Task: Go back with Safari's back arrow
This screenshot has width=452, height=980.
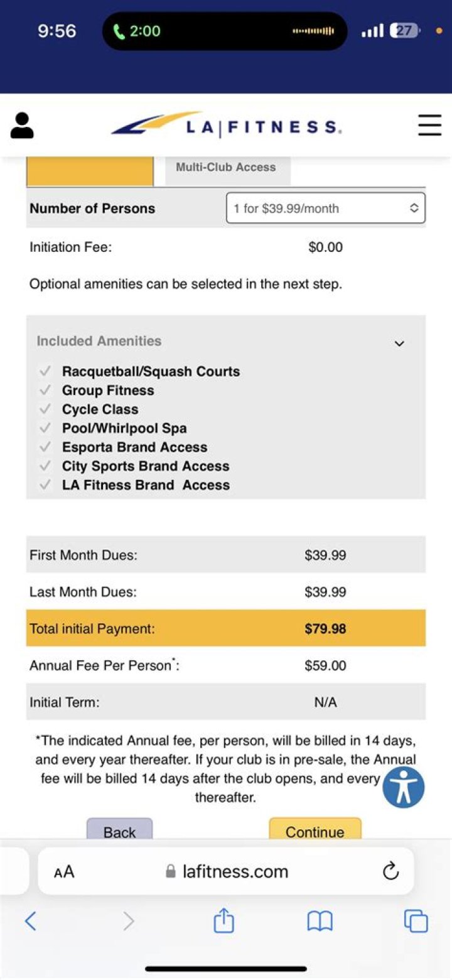Action: click(30, 922)
